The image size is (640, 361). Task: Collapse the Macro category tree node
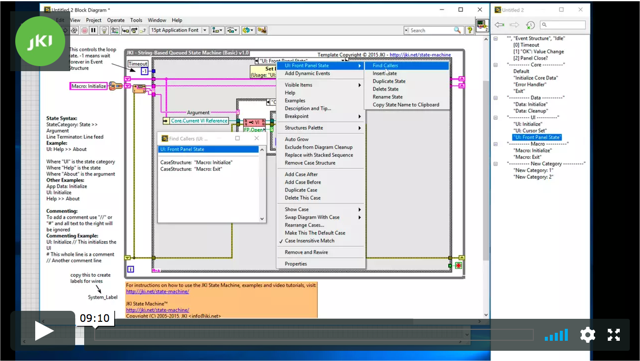coord(496,144)
